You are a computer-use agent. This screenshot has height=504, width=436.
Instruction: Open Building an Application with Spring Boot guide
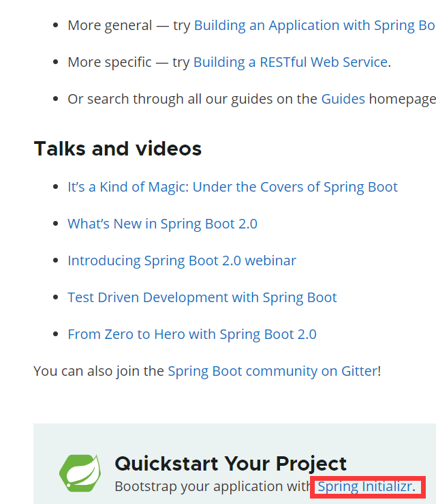tap(314, 26)
